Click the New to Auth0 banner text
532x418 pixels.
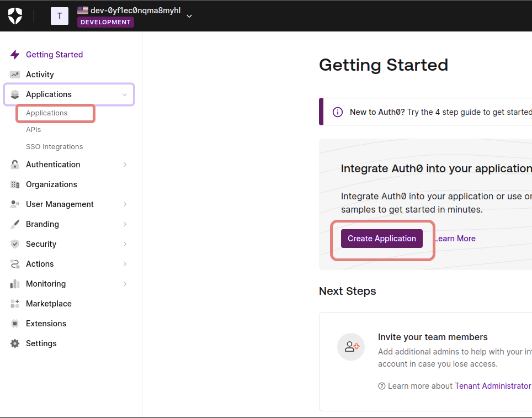point(441,112)
